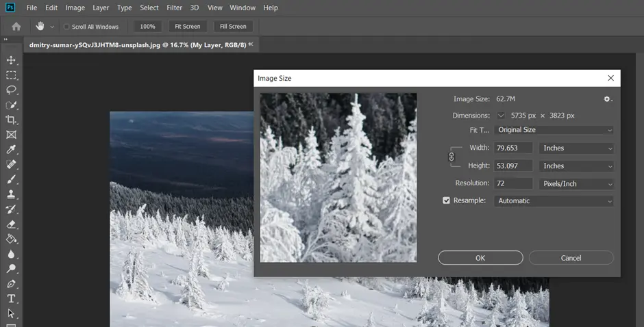Select the Spot Healing Brush tool
This screenshot has height=327, width=644.
[11, 164]
